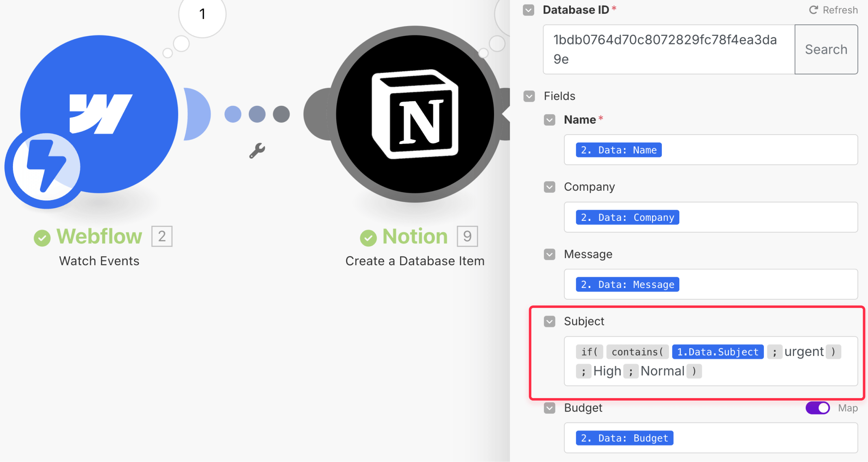Select the '1.Data.Subject' pill
Viewport: 868px width, 462px height.
click(x=718, y=352)
